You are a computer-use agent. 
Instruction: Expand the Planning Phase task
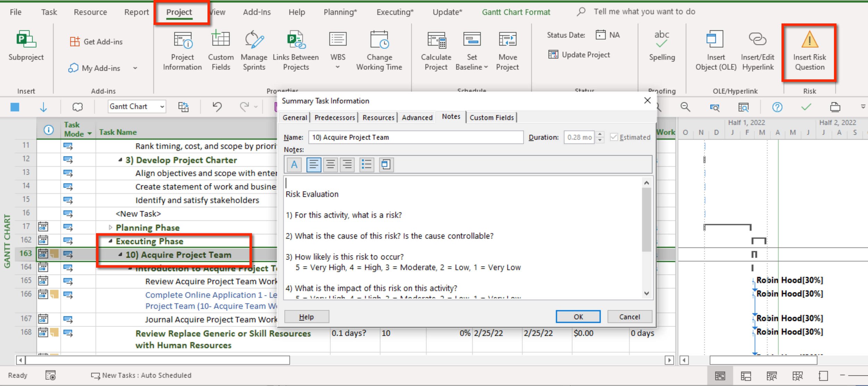click(x=110, y=228)
